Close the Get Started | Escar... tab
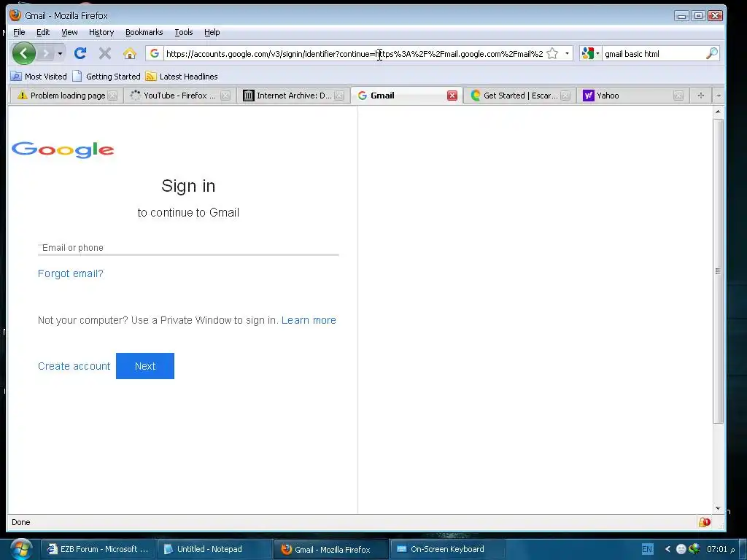747x560 pixels. (565, 96)
